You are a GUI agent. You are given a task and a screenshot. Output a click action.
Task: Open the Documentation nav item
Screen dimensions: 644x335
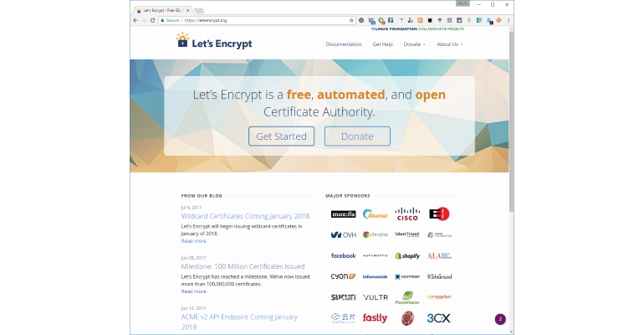coord(344,44)
